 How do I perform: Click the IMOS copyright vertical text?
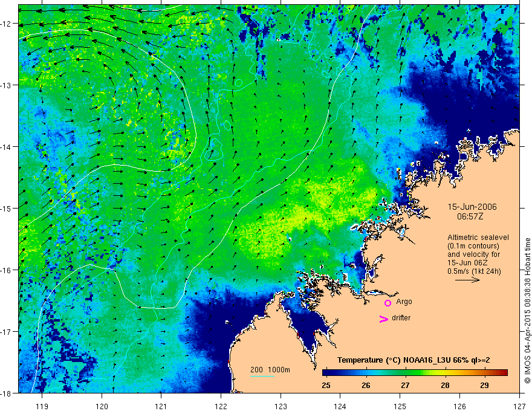(527, 311)
